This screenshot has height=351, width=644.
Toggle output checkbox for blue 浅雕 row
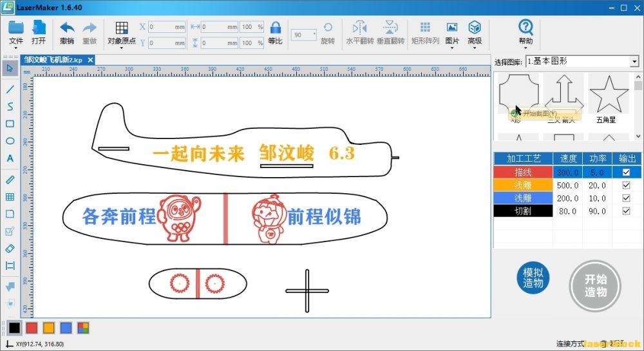pos(626,198)
